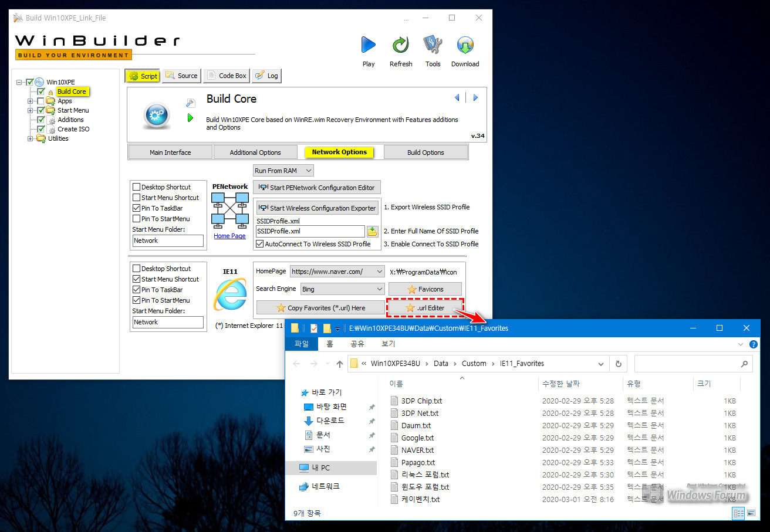Click the Explorer quick access properties icon
This screenshot has height=532, width=770.
[x=314, y=328]
